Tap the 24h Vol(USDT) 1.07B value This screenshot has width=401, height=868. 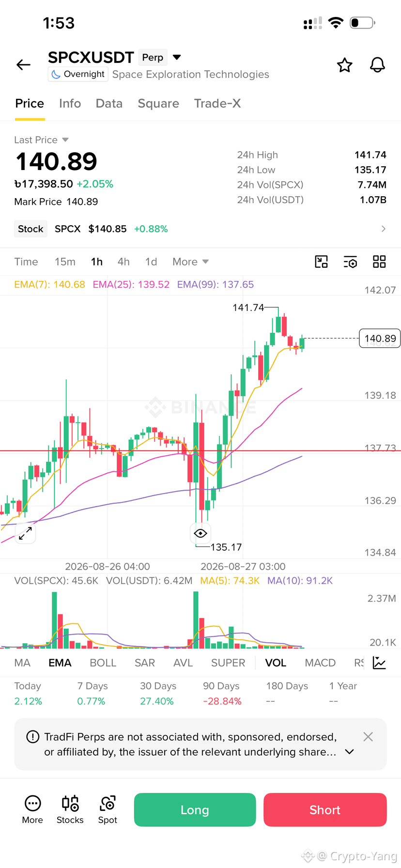tap(373, 200)
